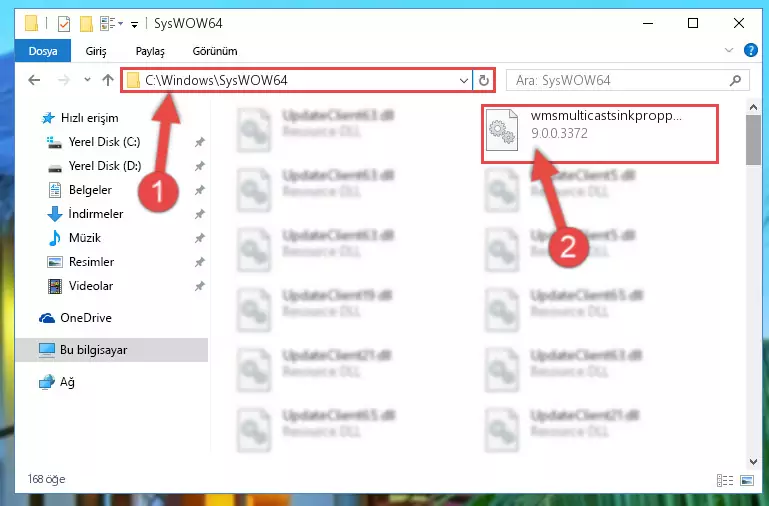The height and width of the screenshot is (506, 769).
Task: Unpin Yerel Disk (C:) pin icon
Action: click(x=199, y=142)
